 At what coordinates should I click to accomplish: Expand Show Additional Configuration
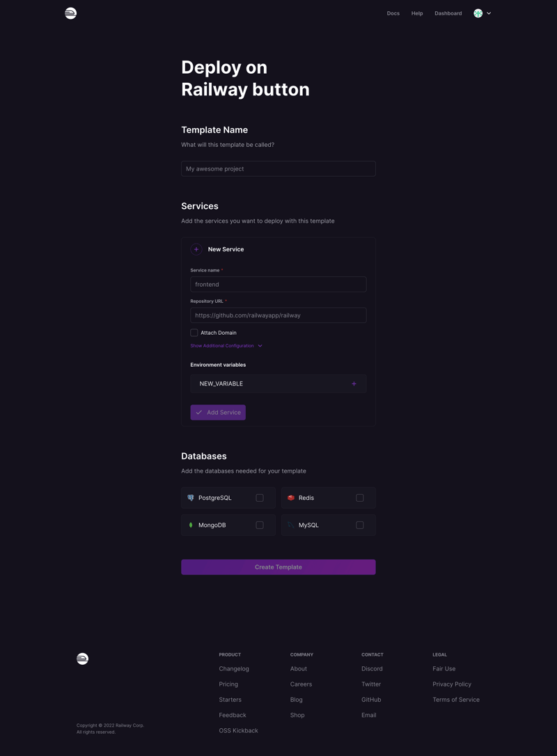pyautogui.click(x=226, y=346)
